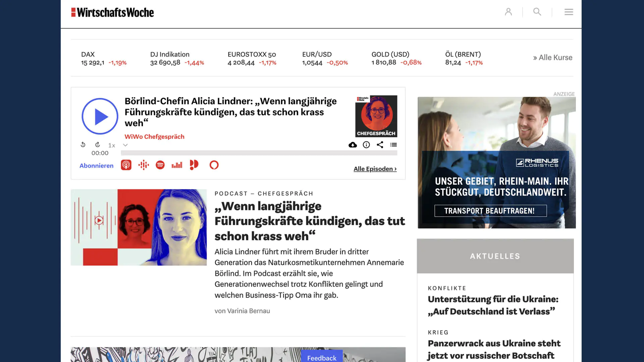This screenshot has height=362, width=644.
Task: Share the podcast episode
Action: [380, 145]
